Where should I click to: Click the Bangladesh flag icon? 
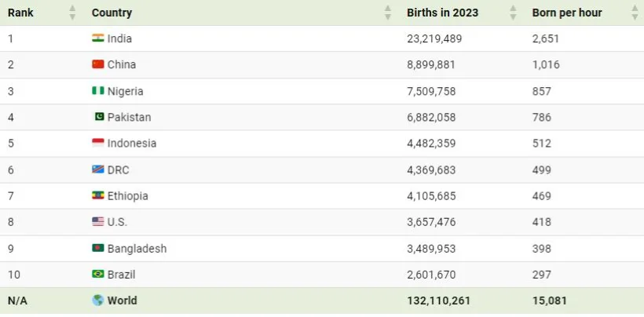coord(97,249)
